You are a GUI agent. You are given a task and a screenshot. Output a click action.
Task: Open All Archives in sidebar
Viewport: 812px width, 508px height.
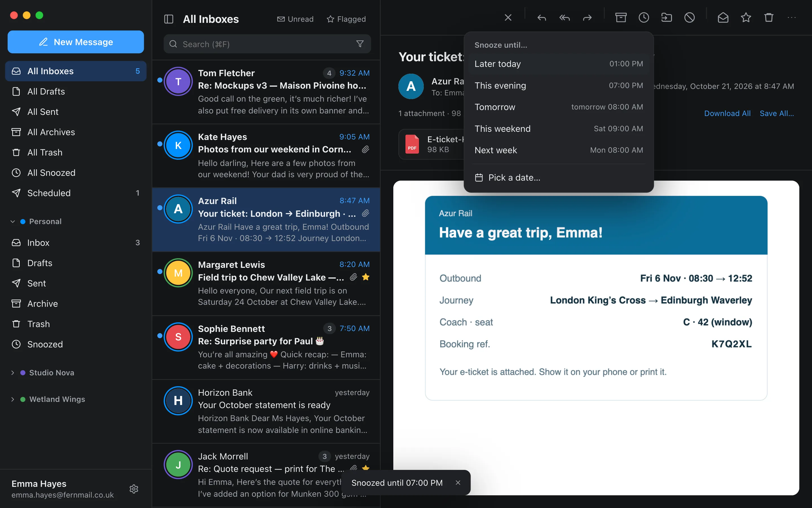76,132
